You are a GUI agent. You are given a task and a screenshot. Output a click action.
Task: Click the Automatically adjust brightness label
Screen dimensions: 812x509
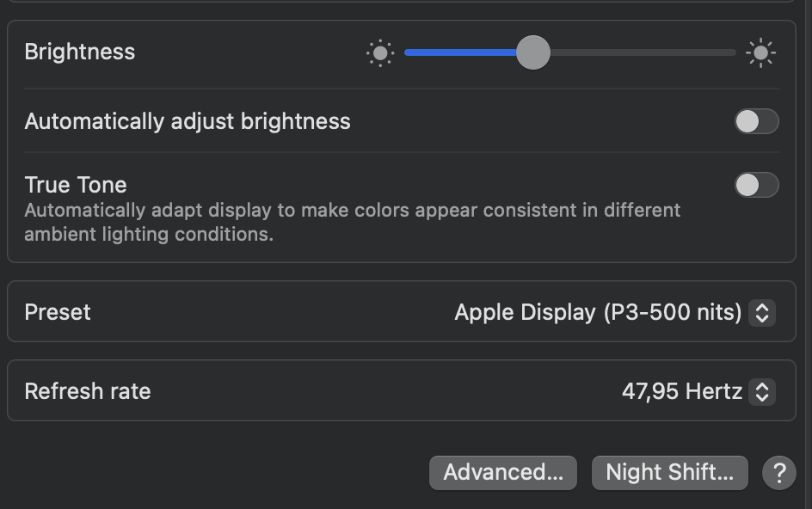(x=188, y=121)
